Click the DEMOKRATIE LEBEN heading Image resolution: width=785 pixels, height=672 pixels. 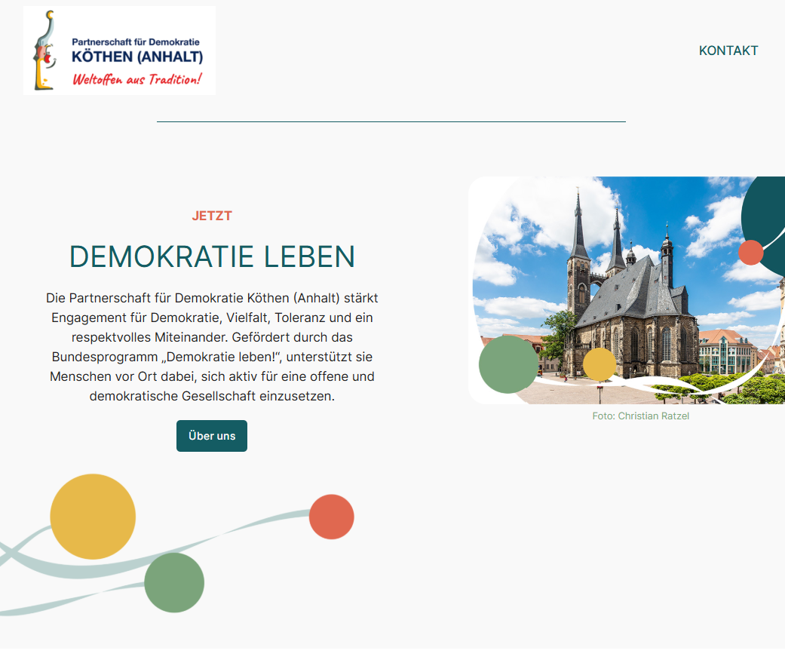pos(212,256)
